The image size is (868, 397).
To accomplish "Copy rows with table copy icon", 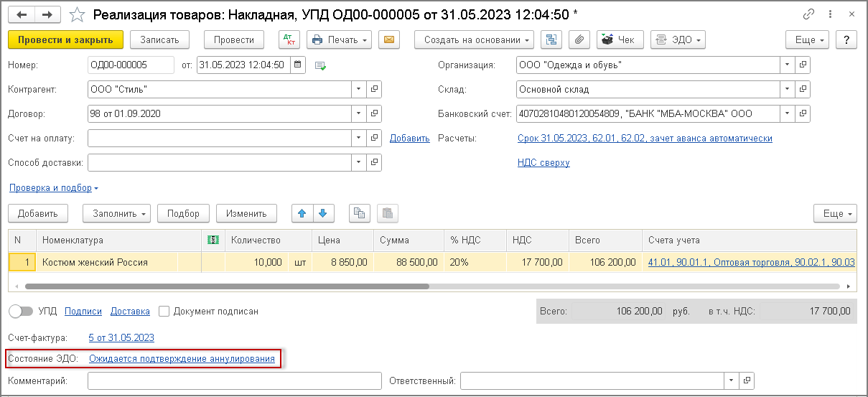I will pyautogui.click(x=360, y=213).
